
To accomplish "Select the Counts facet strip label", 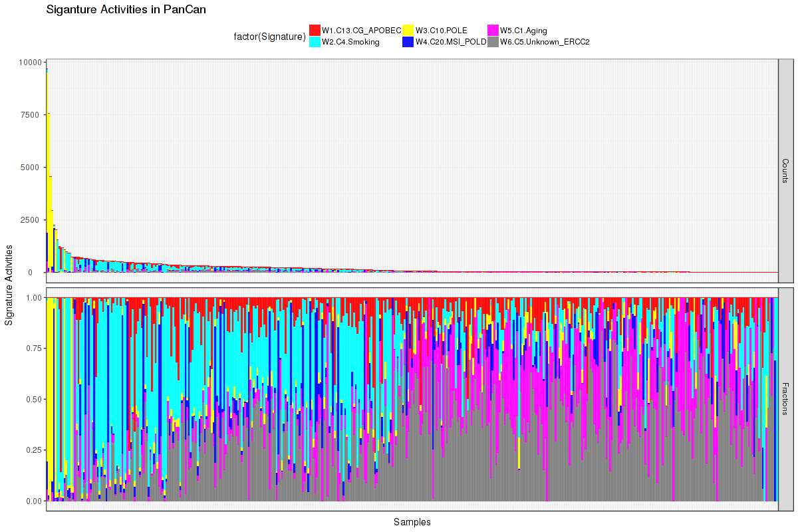I will click(x=785, y=170).
